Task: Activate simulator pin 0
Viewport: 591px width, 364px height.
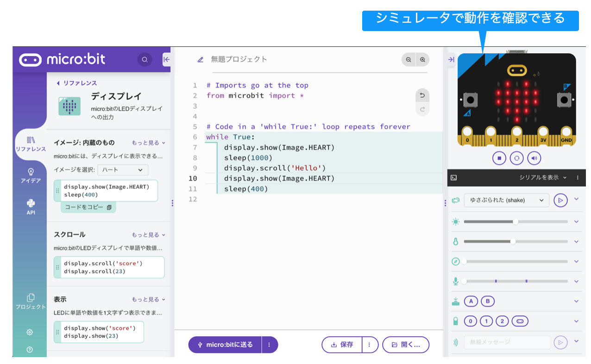Action: pos(471,321)
